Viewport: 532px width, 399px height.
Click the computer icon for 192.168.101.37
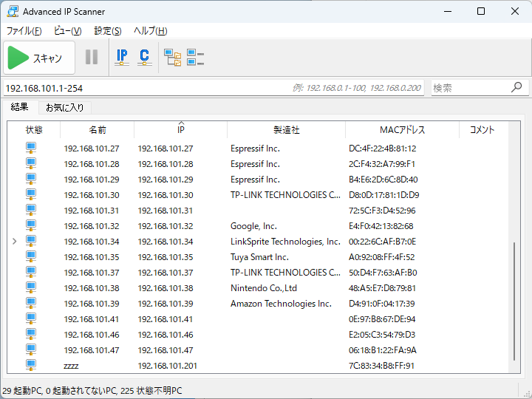[x=31, y=272]
